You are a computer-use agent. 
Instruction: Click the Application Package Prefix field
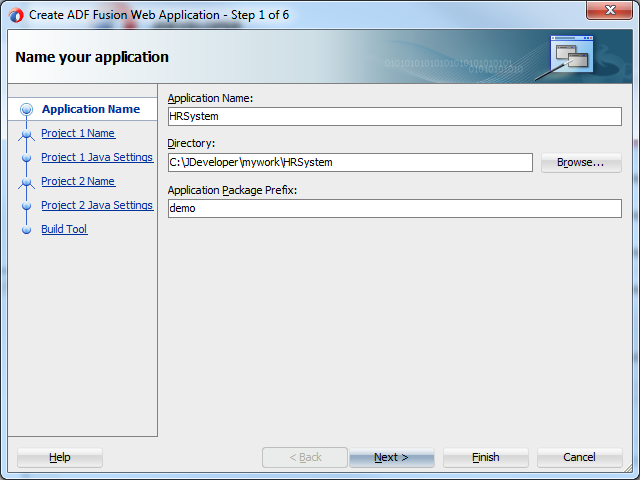(x=395, y=208)
